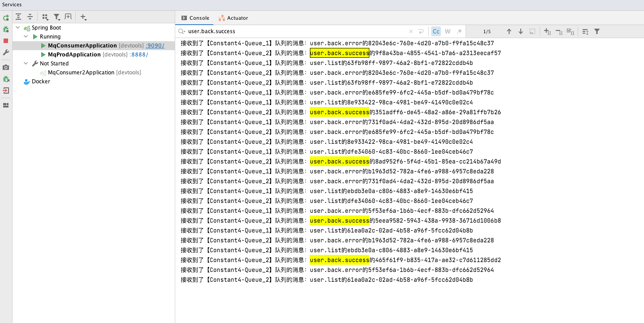Open the Group By options
Image resolution: width=644 pixels, height=323 pixels.
point(45,17)
